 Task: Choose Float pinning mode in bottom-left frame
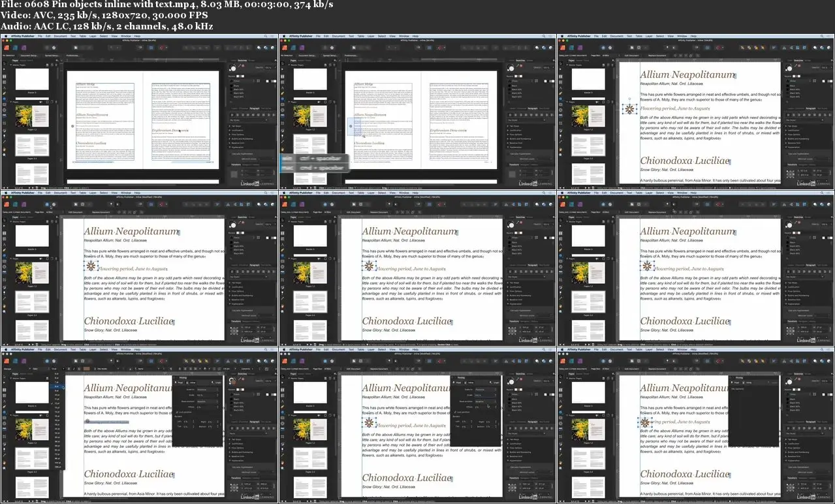point(178,383)
